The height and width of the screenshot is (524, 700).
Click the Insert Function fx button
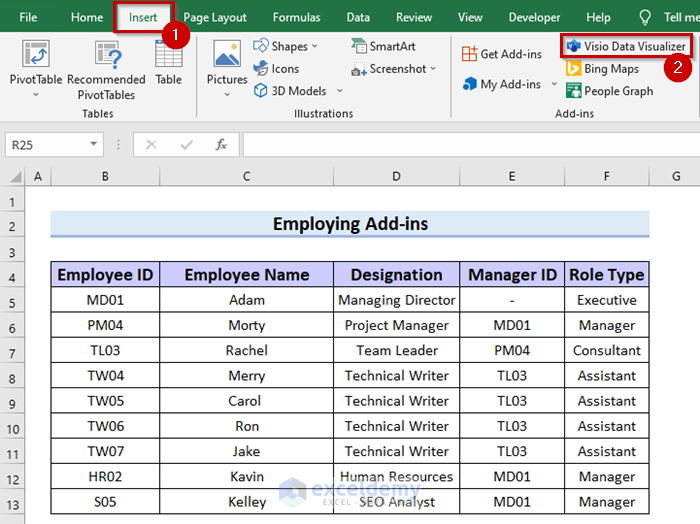coord(221,145)
